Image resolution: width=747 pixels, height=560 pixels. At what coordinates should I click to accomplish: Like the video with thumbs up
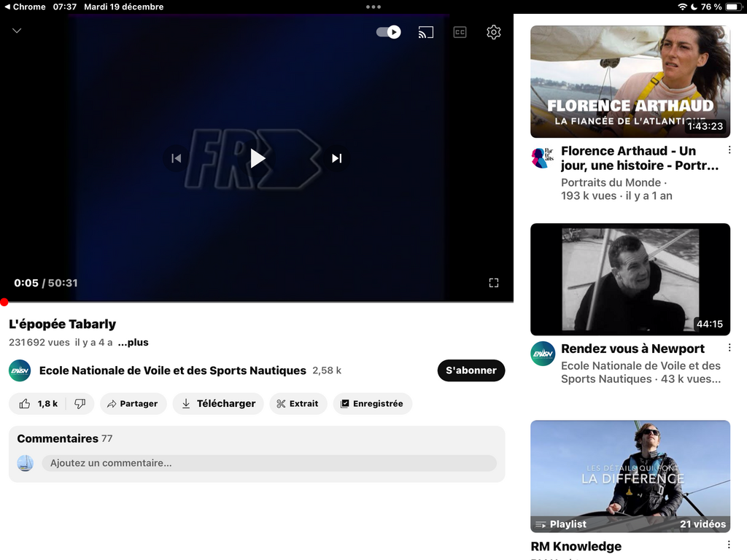[x=38, y=404]
